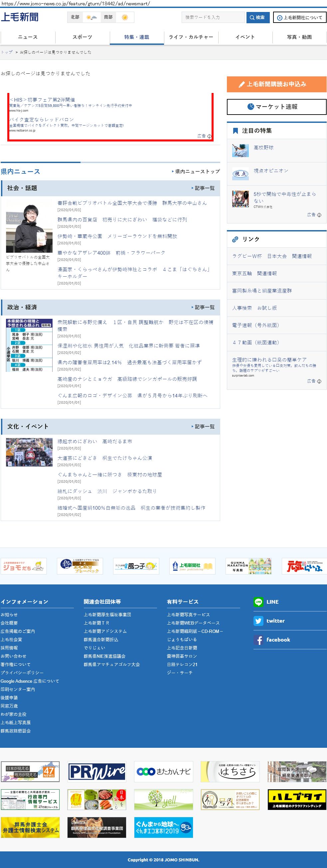This screenshot has height=868, width=327.
Task: Open the ライフ・カルチャー menu tab
Action: click(x=191, y=37)
